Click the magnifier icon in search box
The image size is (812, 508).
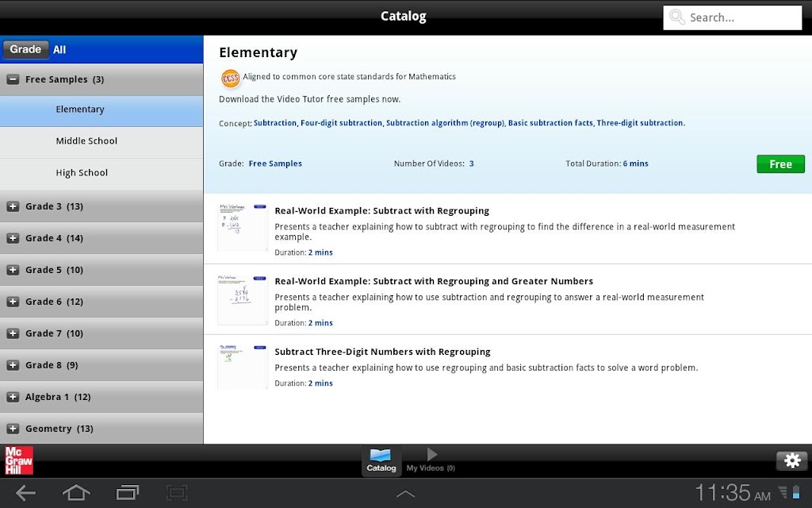pyautogui.click(x=677, y=17)
